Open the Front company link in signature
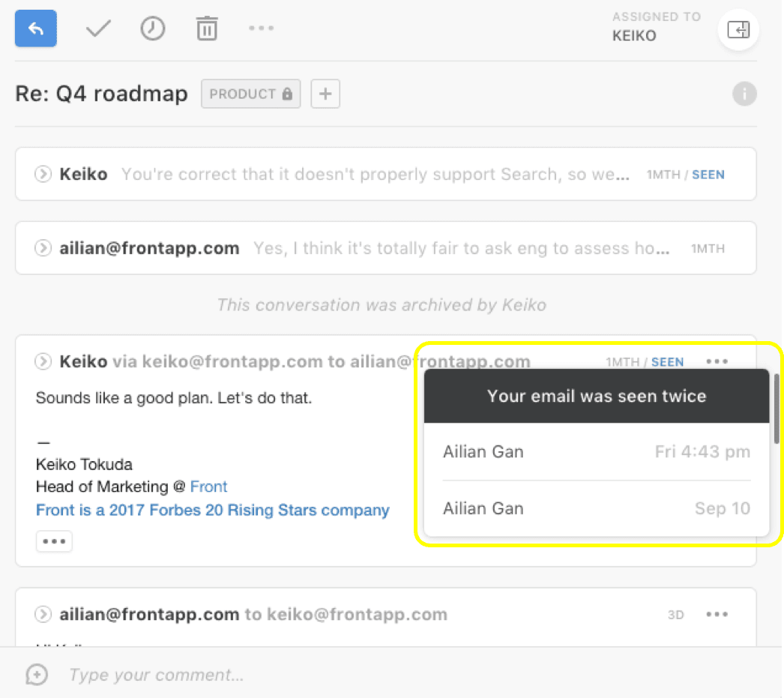The width and height of the screenshot is (784, 698). (x=208, y=487)
